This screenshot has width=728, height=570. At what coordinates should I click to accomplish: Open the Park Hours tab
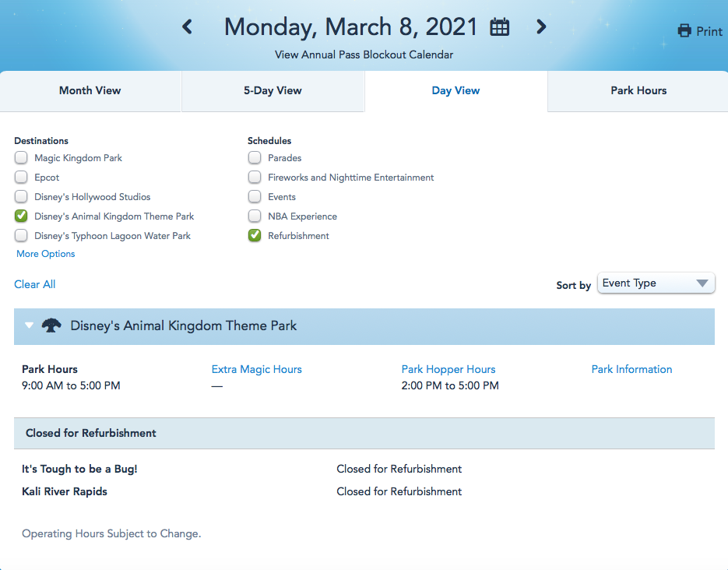tap(638, 91)
